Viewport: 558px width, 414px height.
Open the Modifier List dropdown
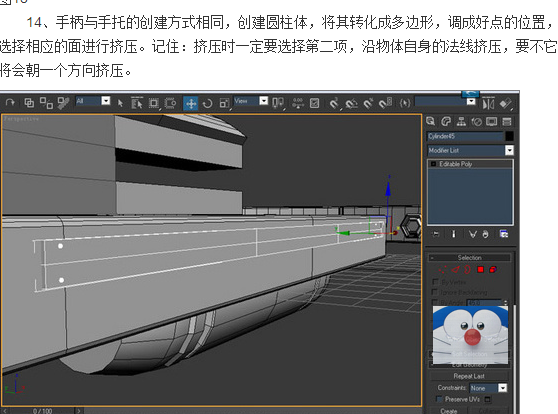coord(509,150)
